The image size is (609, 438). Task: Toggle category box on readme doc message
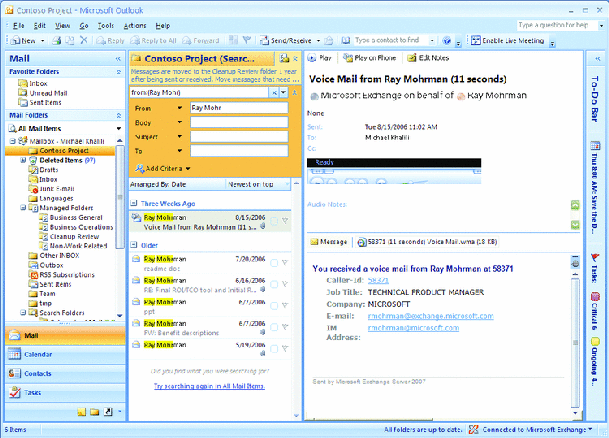click(x=274, y=263)
